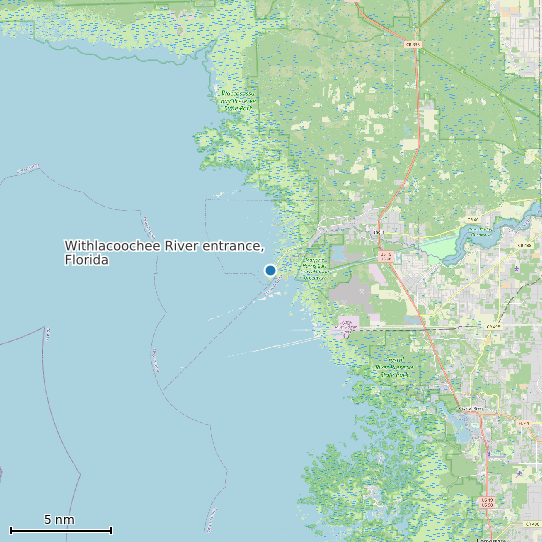Click the 5 nm scale bar
This screenshot has width=542, height=542.
click(61, 530)
